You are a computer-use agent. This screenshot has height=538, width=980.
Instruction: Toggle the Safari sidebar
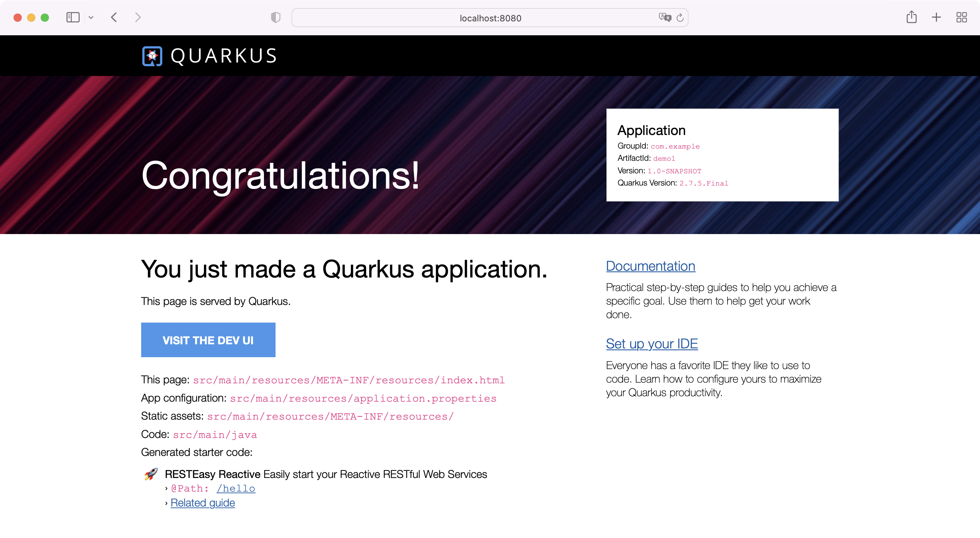pyautogui.click(x=72, y=18)
